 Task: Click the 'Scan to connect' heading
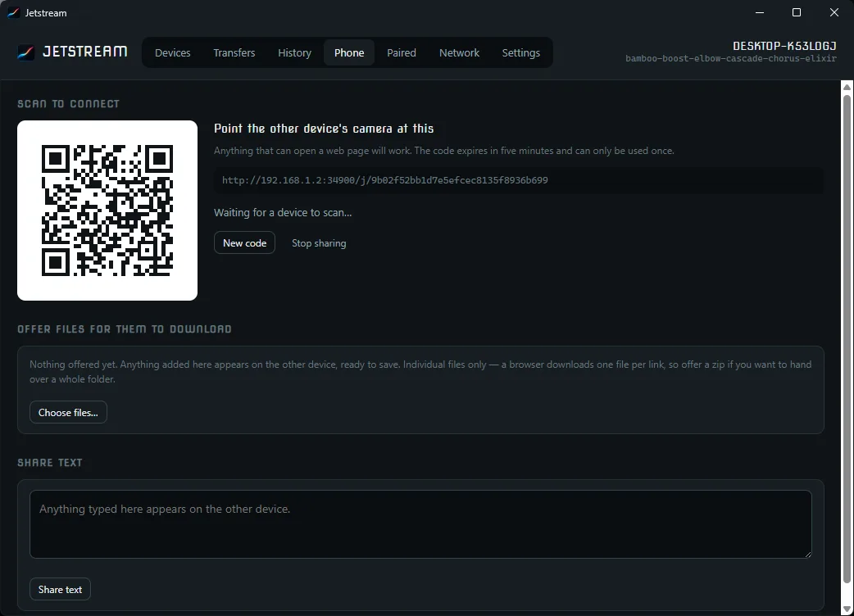point(68,104)
